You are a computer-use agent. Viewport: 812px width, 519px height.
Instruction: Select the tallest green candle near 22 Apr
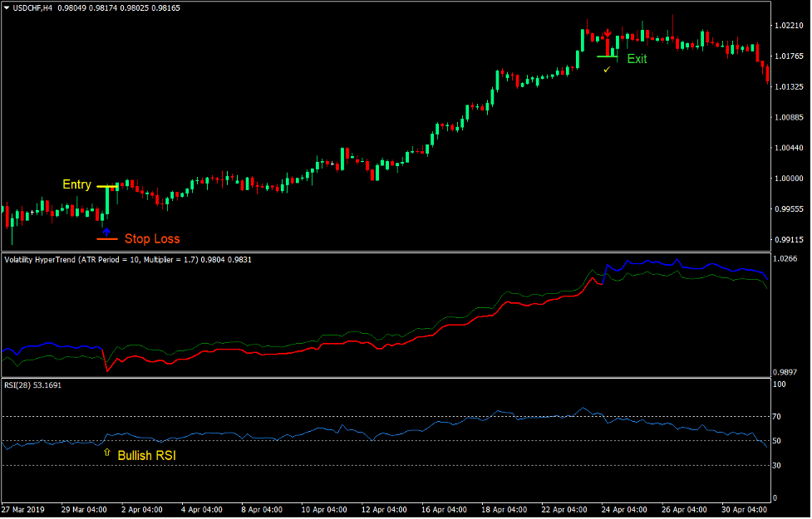583,42
